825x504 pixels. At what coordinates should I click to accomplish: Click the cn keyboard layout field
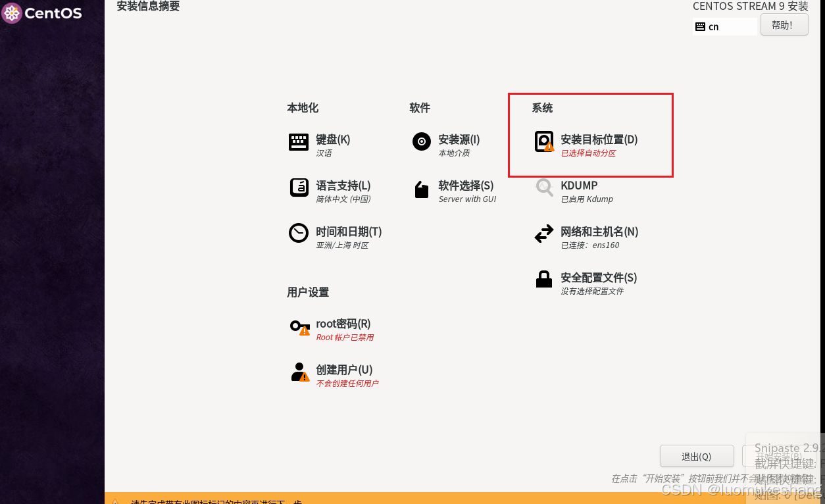(x=725, y=27)
